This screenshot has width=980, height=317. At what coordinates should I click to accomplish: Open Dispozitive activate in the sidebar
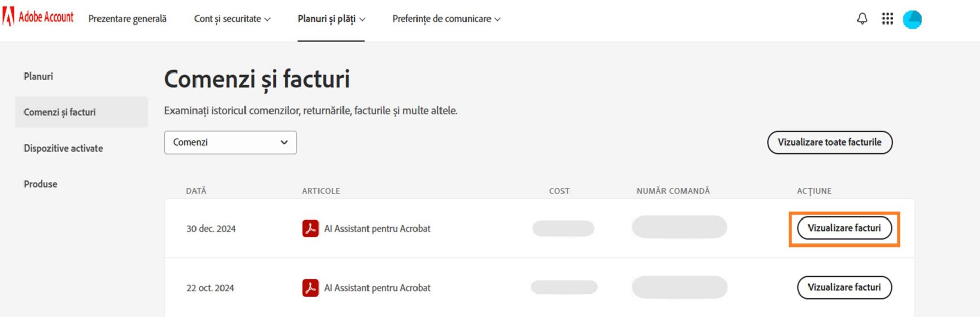(63, 148)
